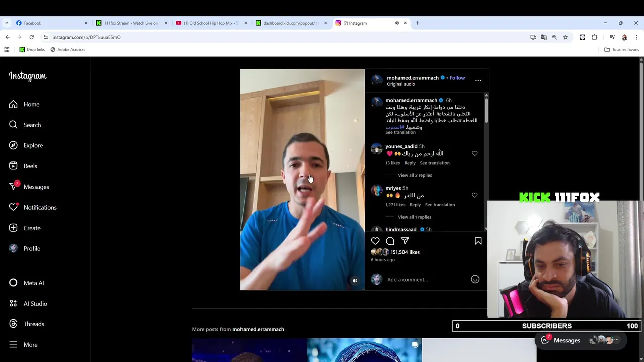See translation of mrlyes's comment
The width and height of the screenshot is (644, 362).
[440, 205]
